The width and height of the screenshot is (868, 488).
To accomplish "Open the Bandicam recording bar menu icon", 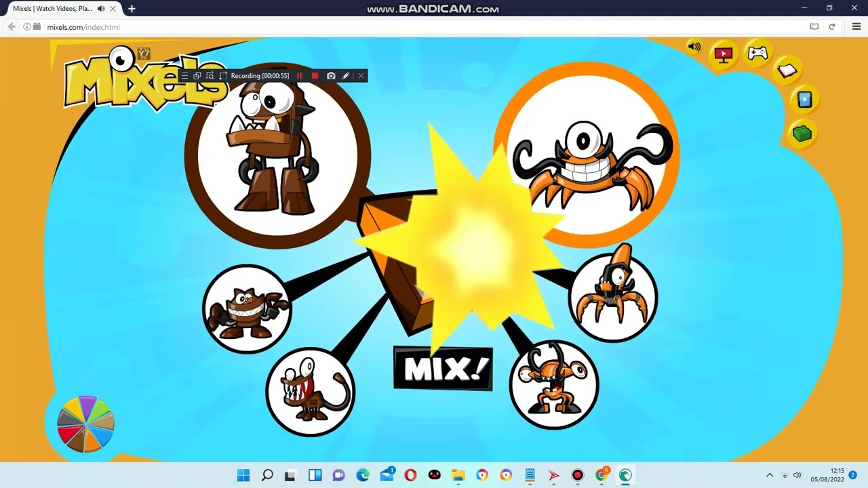I will coord(184,76).
